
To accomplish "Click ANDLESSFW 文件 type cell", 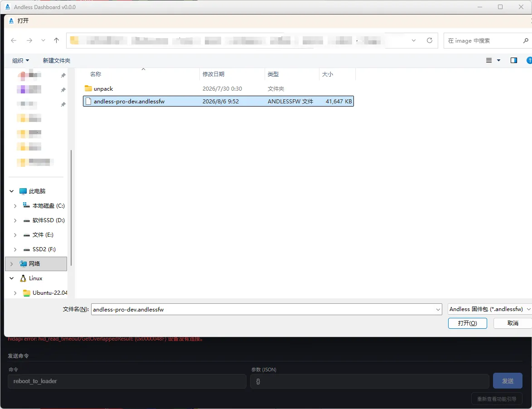I will point(290,101).
